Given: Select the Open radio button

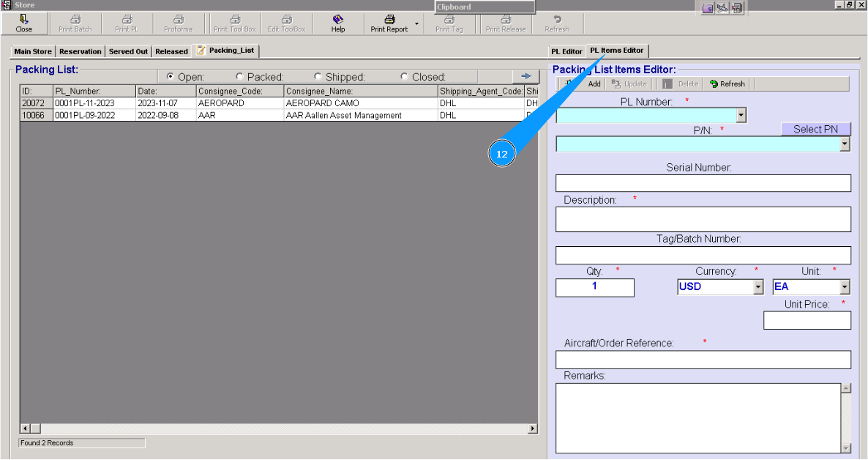Looking at the screenshot, I should tap(170, 76).
